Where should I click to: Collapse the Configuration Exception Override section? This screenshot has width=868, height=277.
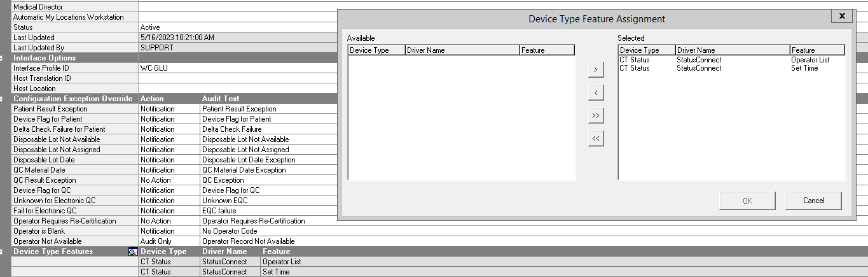[5, 99]
